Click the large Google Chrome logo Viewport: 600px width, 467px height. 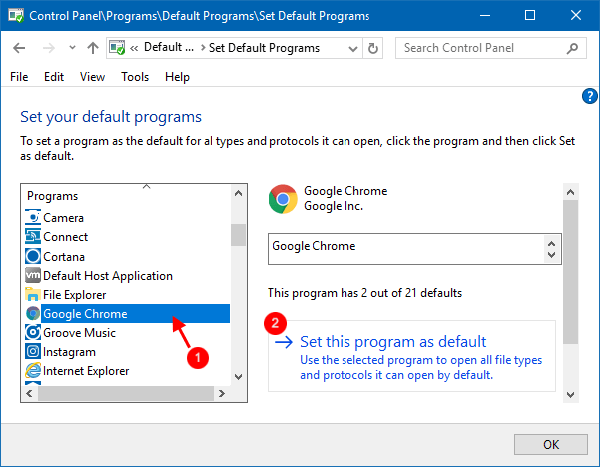coord(283,199)
